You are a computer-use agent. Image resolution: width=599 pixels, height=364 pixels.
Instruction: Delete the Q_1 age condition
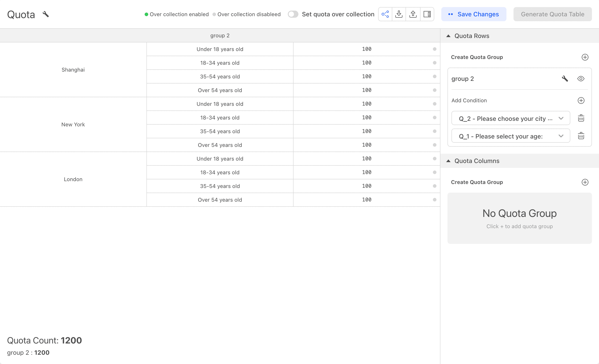tap(581, 136)
